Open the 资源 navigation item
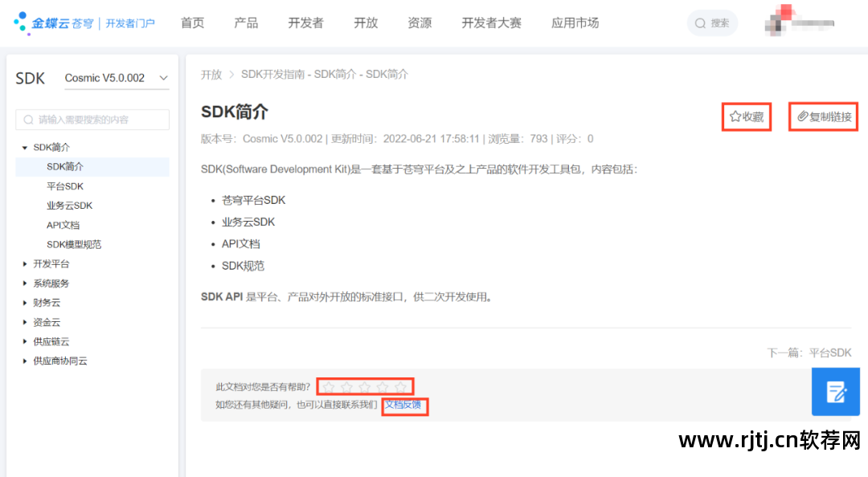Image resolution: width=868 pixels, height=477 pixels. pyautogui.click(x=419, y=23)
